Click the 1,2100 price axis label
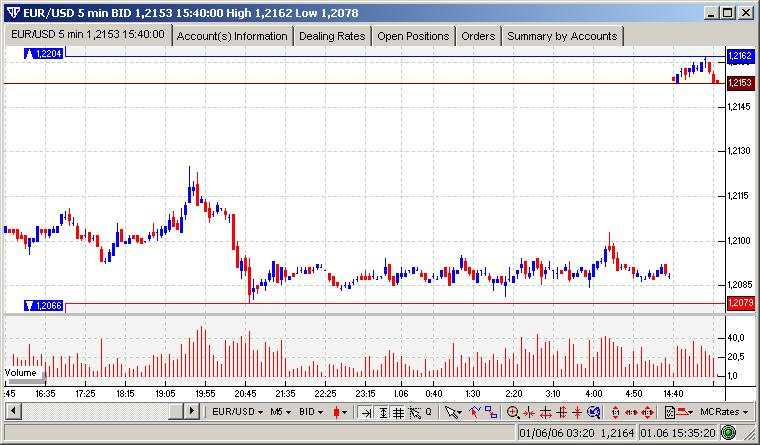Viewport: 760px width, 445px height. point(739,240)
